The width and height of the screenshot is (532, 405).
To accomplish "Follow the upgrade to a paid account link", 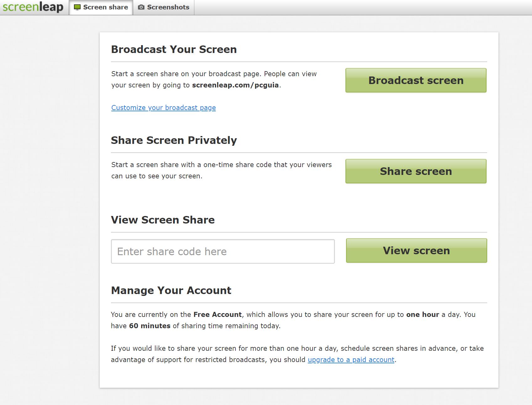I will coord(351,360).
